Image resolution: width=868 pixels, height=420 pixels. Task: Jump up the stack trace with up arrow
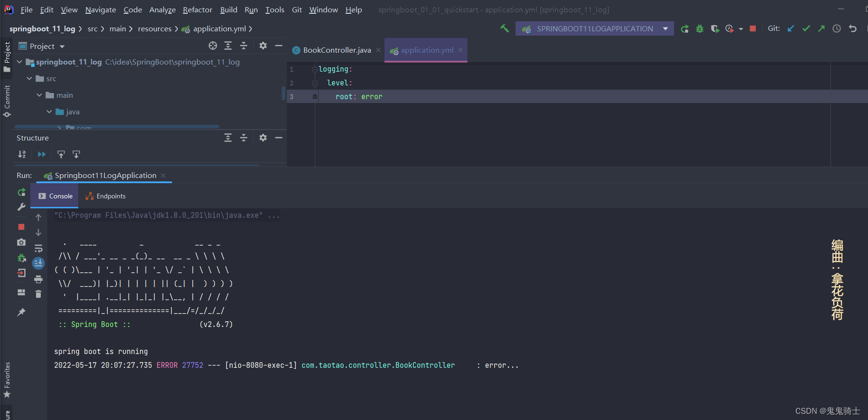point(38,217)
